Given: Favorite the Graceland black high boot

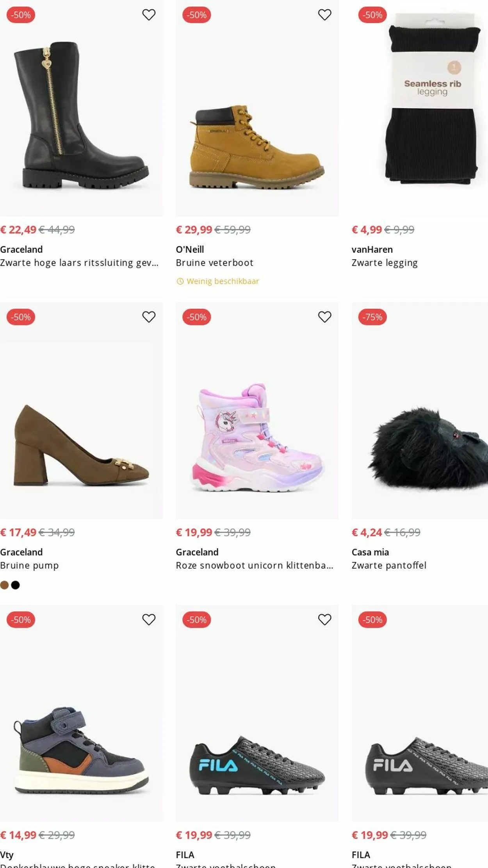Looking at the screenshot, I should 149,15.
